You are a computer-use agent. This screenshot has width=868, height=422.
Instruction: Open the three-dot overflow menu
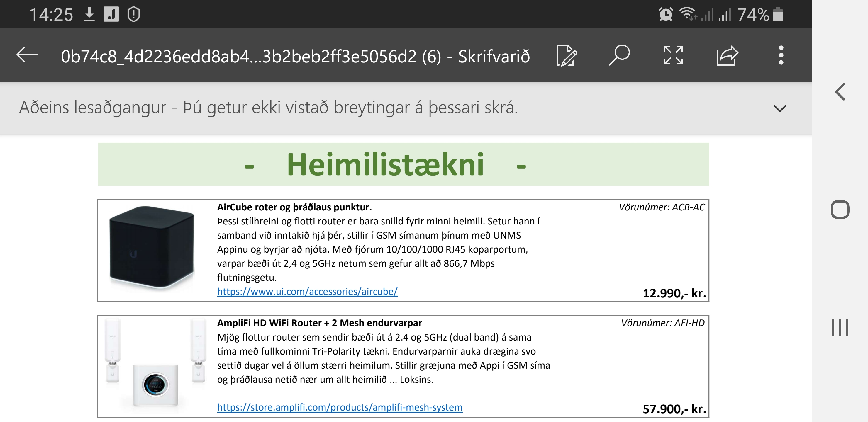pos(781,56)
